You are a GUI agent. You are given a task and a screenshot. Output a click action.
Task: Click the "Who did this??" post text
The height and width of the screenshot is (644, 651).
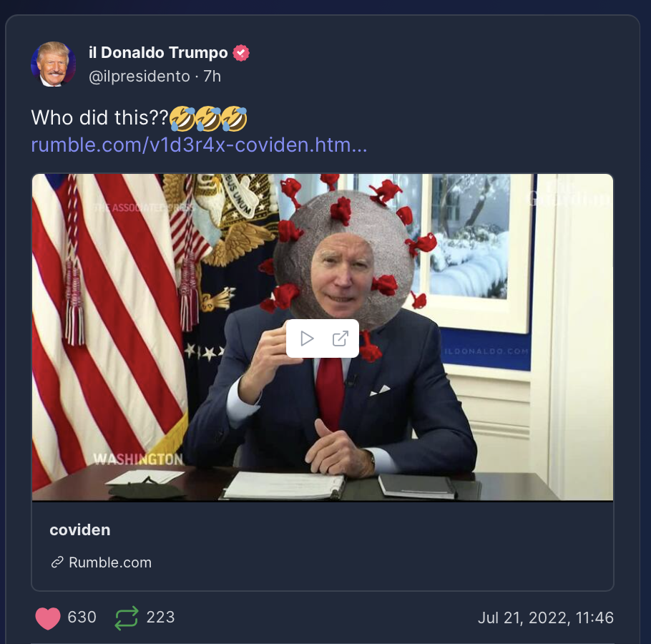pos(99,118)
